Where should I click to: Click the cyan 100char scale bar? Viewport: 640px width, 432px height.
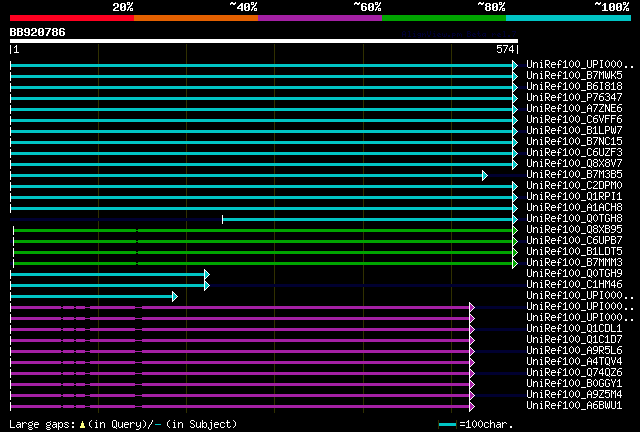tap(447, 425)
